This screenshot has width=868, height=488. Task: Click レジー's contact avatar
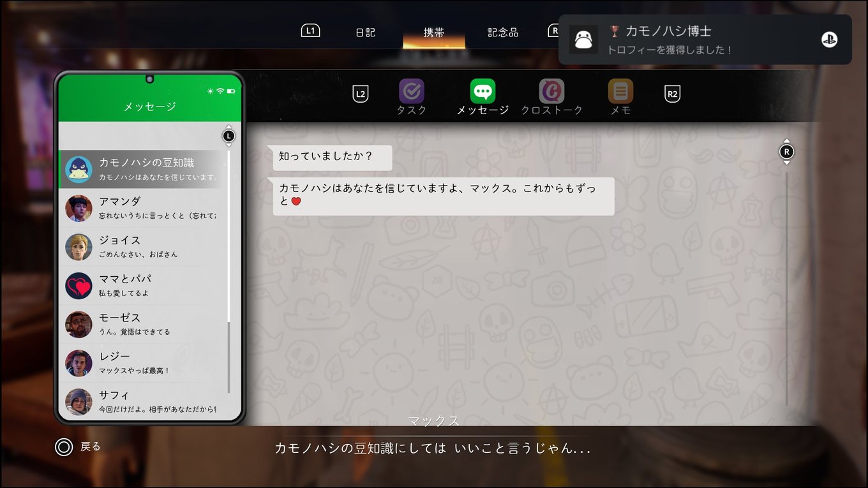point(79,363)
